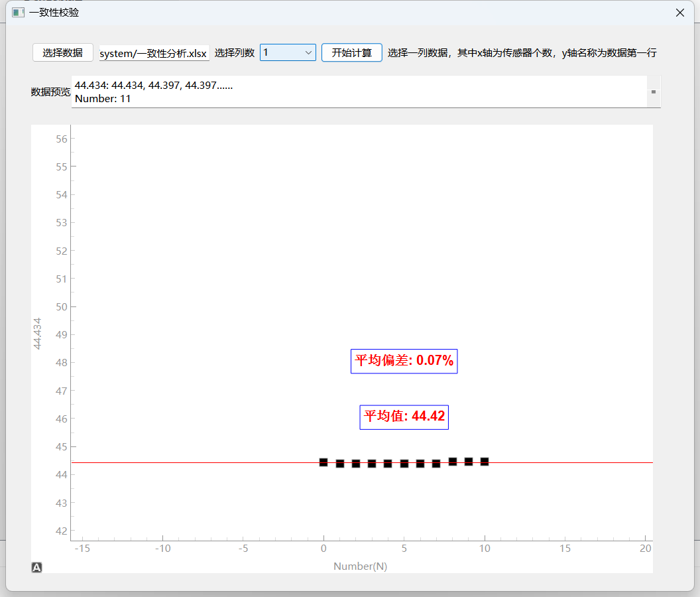The image size is (700, 597).
Task: Click the 44.434 y-axis label
Action: tap(37, 334)
